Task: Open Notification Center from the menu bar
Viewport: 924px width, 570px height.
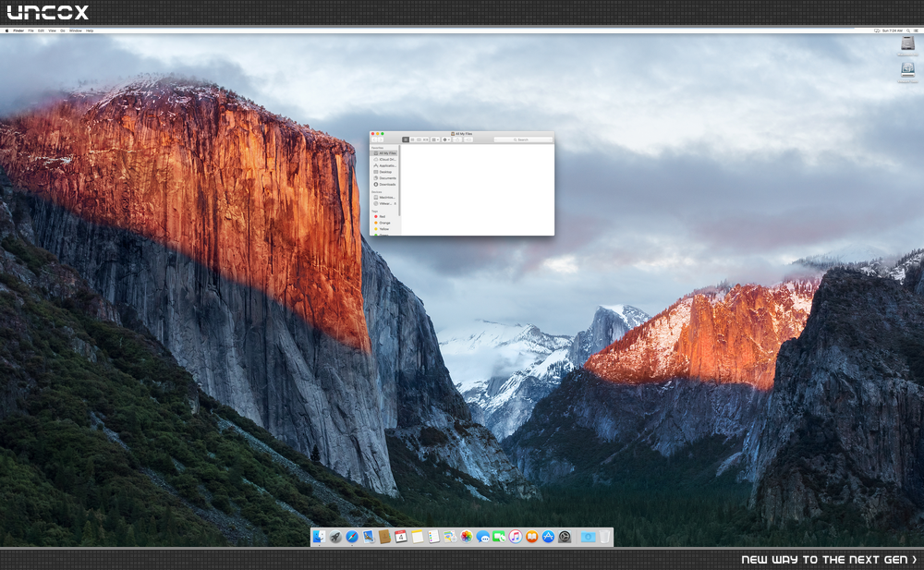Action: pos(916,30)
